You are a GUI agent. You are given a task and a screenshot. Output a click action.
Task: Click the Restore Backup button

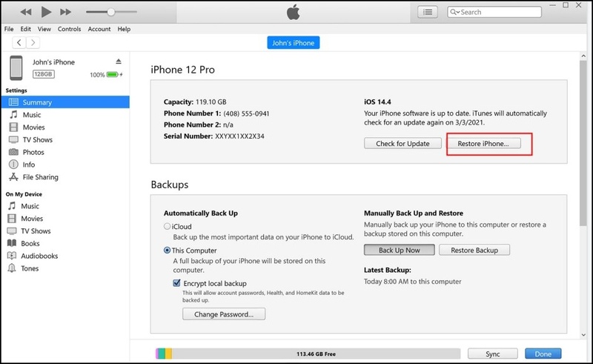[474, 250]
